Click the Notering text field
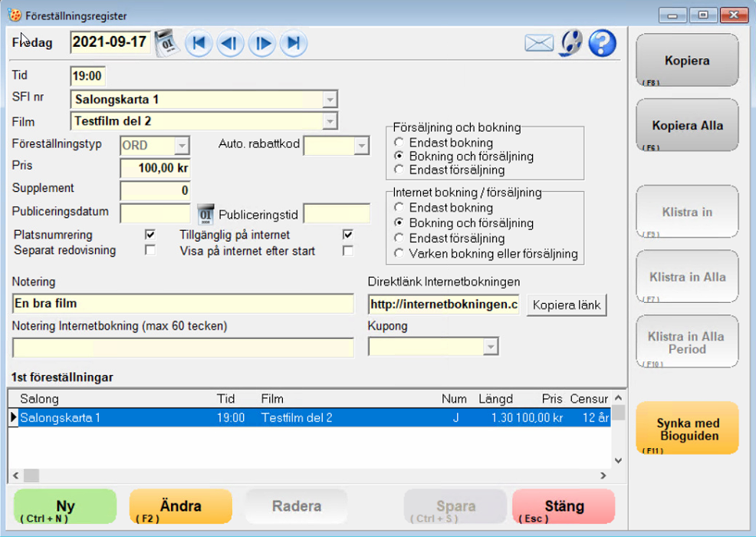This screenshot has width=756, height=537. click(183, 304)
